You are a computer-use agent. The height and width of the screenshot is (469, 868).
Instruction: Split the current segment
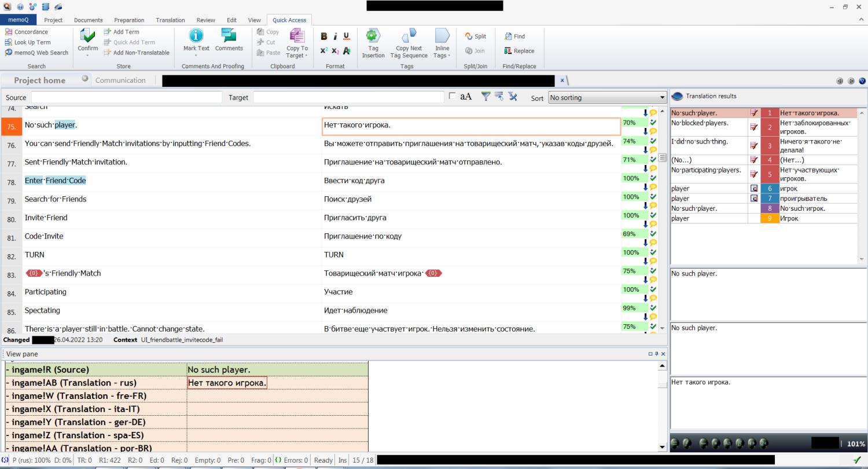click(x=476, y=36)
